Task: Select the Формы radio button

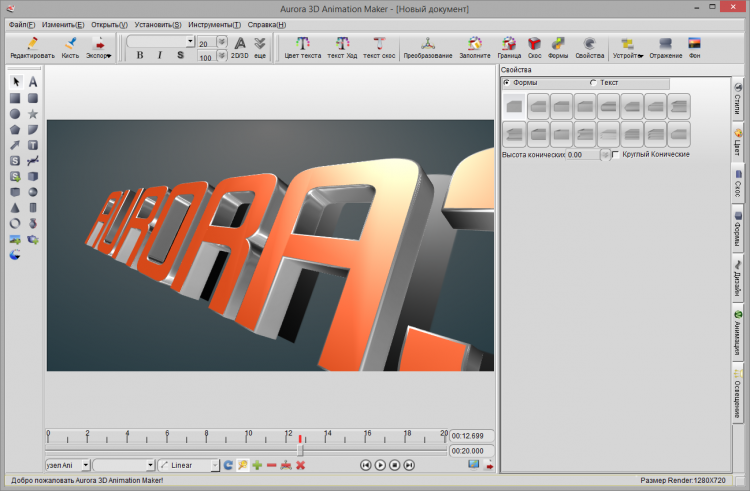Action: pyautogui.click(x=507, y=82)
